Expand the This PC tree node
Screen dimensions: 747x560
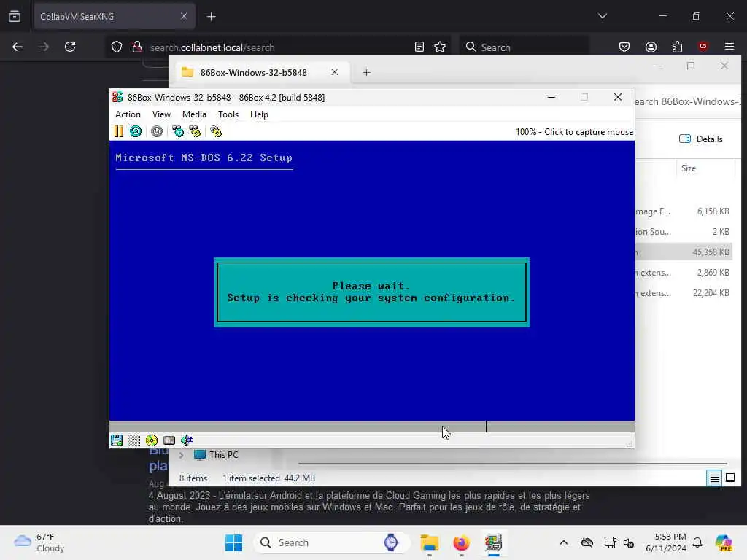[x=182, y=455]
